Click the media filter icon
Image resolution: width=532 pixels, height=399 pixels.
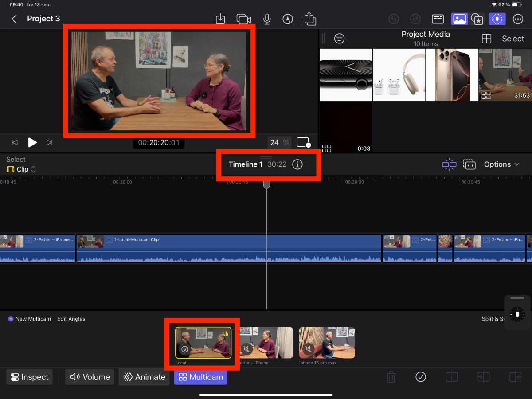(x=339, y=39)
